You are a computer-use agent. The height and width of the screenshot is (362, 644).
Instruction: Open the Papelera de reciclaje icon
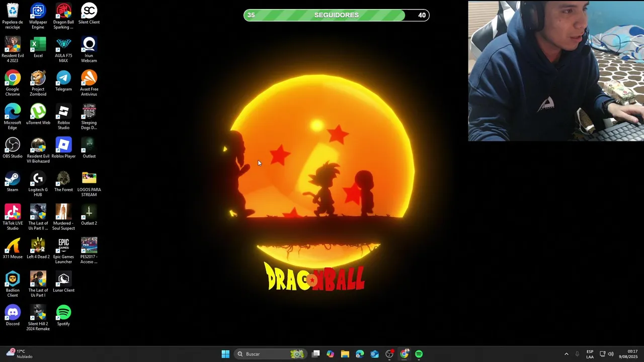point(13,16)
